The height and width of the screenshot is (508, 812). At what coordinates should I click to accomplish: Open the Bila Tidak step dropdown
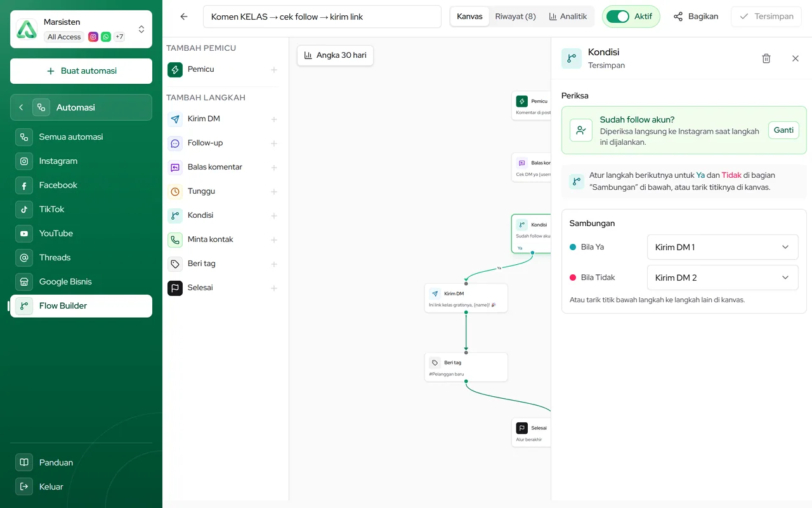click(x=723, y=277)
